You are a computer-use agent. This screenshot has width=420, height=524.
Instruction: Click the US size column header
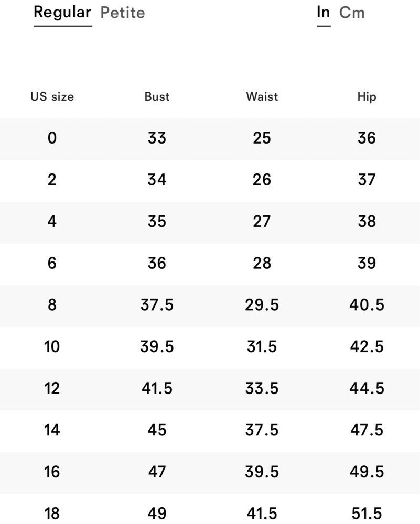point(52,96)
